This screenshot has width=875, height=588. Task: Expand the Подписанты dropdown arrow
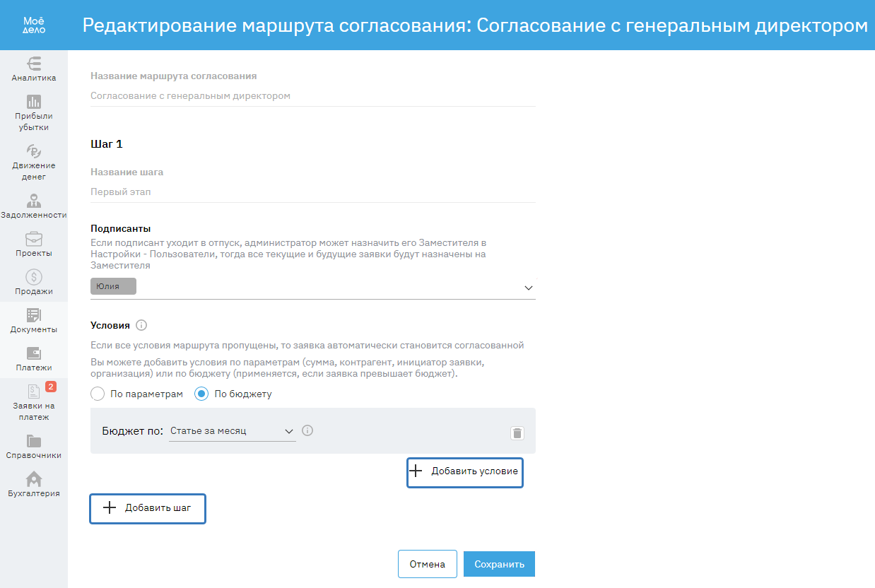(528, 288)
